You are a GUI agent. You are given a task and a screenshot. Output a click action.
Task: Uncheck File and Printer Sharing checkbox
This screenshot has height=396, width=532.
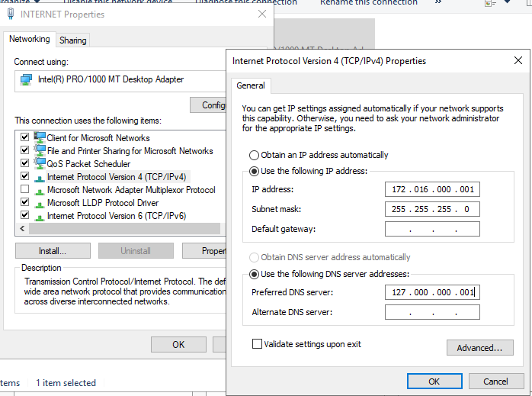point(24,150)
